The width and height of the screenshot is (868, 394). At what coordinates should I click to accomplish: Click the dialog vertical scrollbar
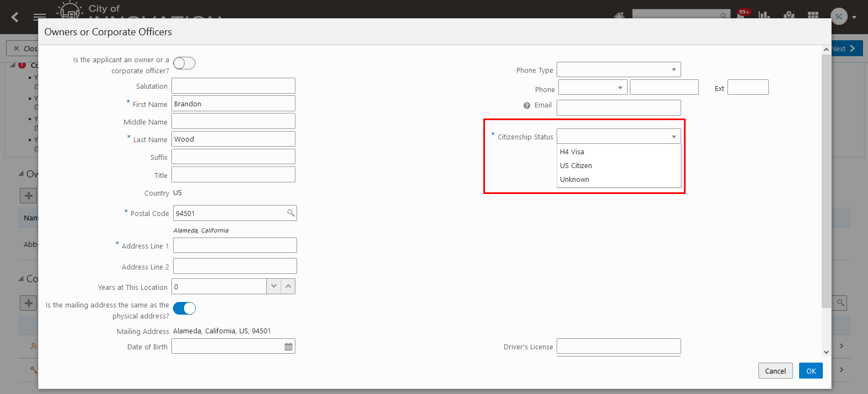point(826,181)
